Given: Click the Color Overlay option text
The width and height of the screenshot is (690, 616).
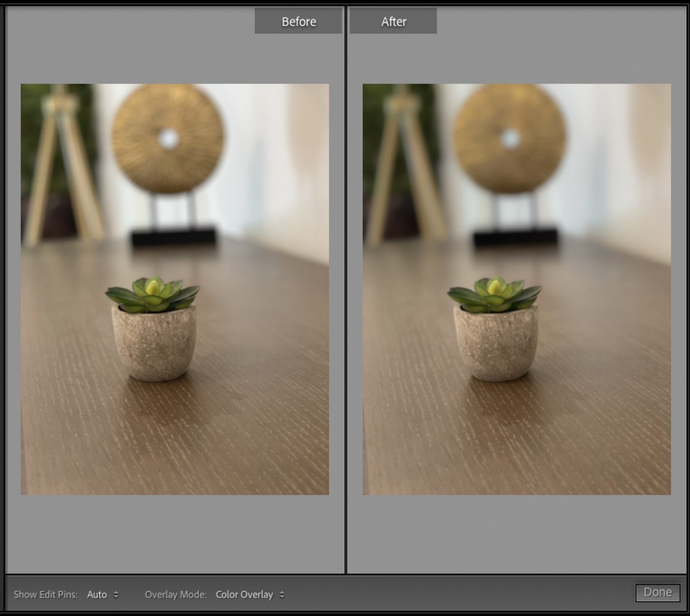Looking at the screenshot, I should click(244, 594).
